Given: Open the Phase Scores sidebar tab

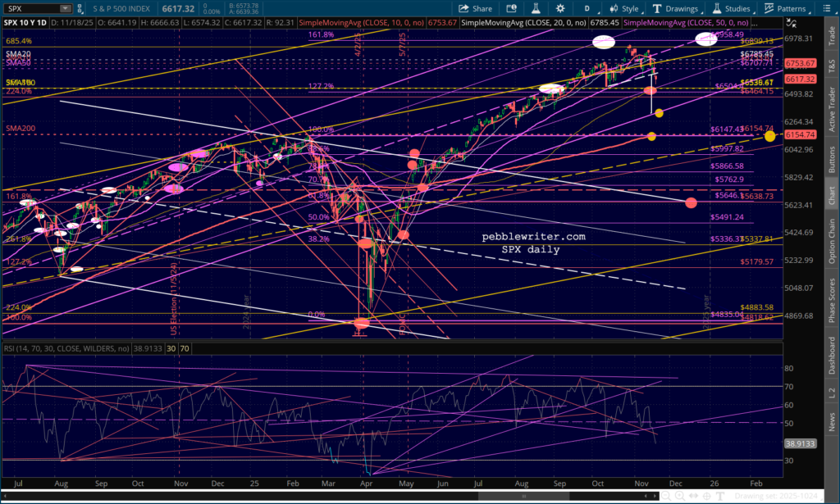Looking at the screenshot, I should point(832,300).
